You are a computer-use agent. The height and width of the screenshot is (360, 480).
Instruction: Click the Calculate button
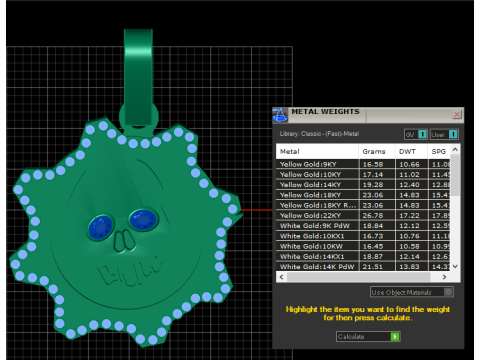pos(368,336)
